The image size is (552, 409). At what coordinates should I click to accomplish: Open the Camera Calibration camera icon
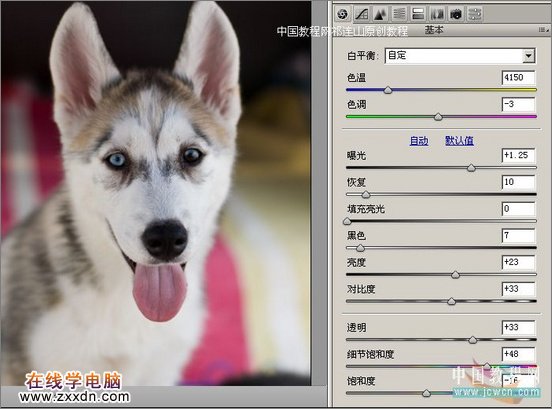coord(456,14)
